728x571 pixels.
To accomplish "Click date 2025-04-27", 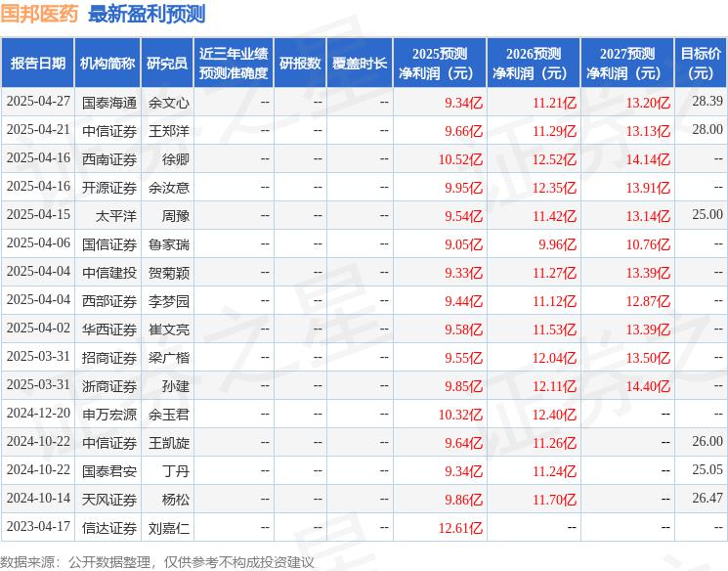I will (38, 102).
